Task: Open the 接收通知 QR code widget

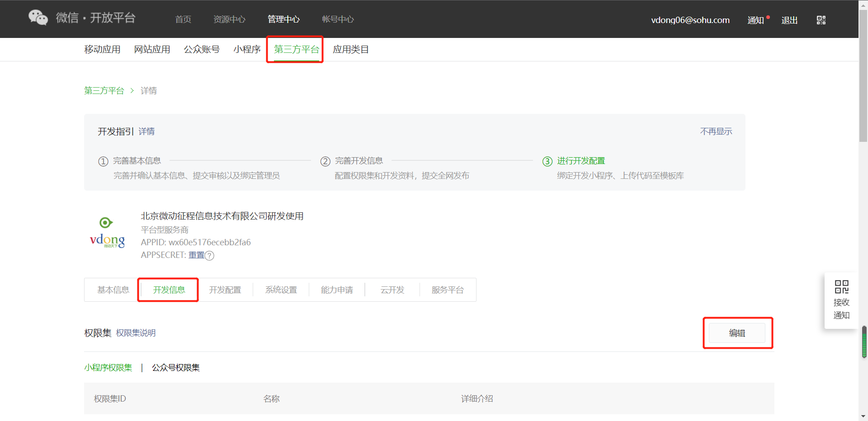Action: click(841, 300)
